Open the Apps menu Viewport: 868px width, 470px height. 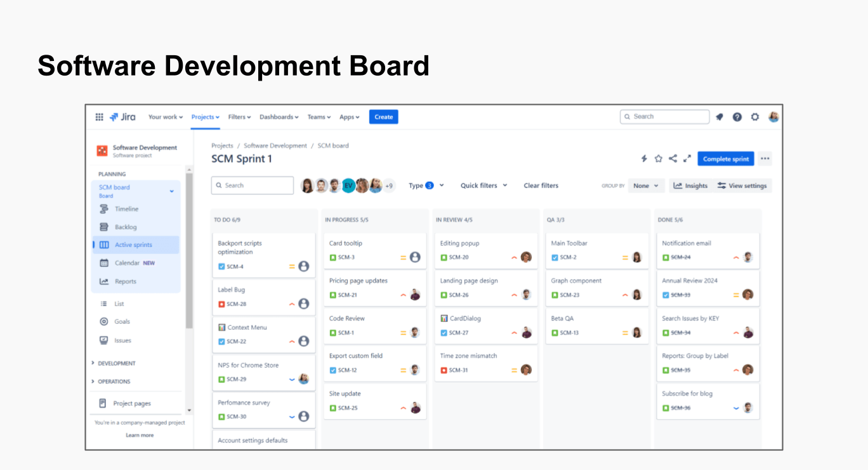pos(349,116)
